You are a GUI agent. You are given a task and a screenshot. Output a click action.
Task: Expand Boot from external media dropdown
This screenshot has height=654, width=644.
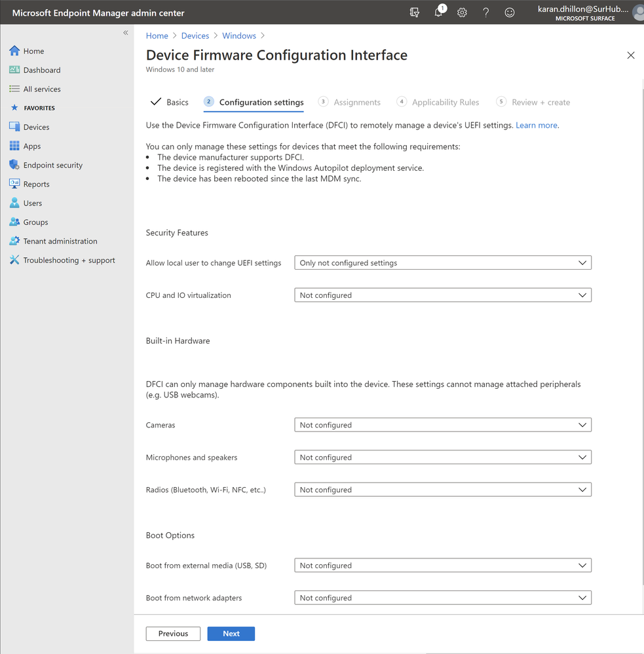[x=443, y=566]
